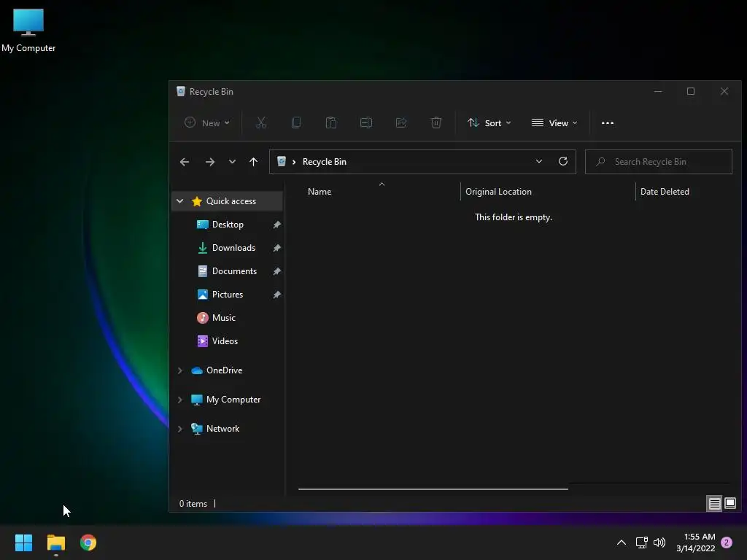747x560 pixels.
Task: Refresh the Recycle Bin view
Action: coord(563,161)
